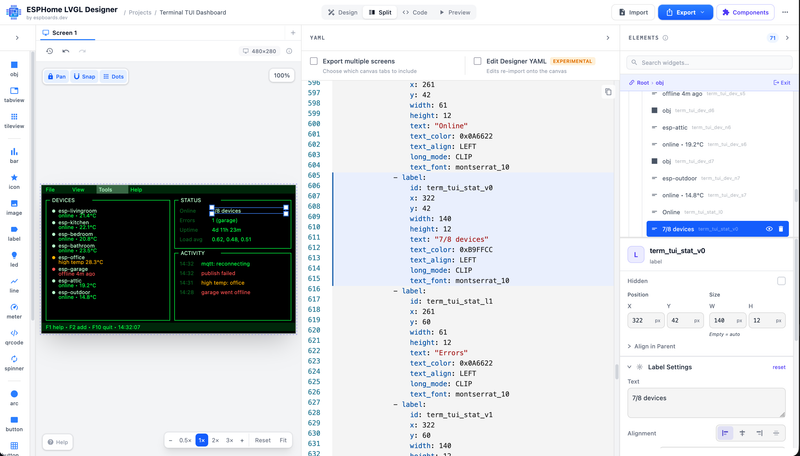Viewport: 800px width, 456px height.
Task: Select the button widget in sidebar
Action: pos(14,423)
